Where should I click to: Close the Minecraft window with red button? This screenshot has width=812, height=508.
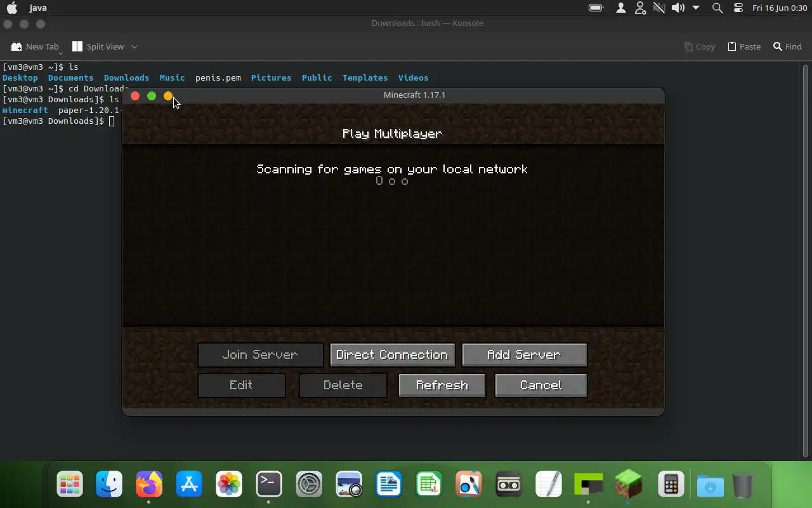tap(135, 96)
